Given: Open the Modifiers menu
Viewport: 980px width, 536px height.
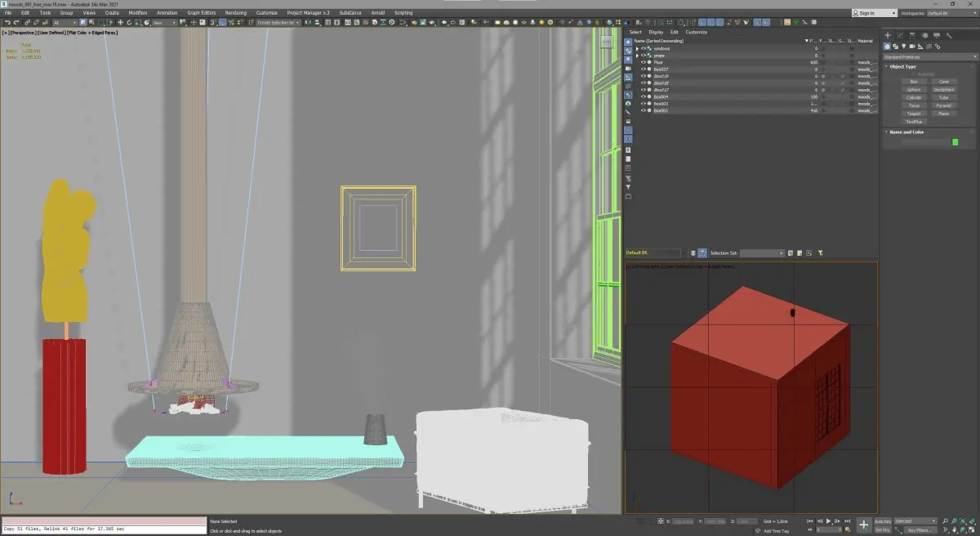Looking at the screenshot, I should [x=138, y=13].
